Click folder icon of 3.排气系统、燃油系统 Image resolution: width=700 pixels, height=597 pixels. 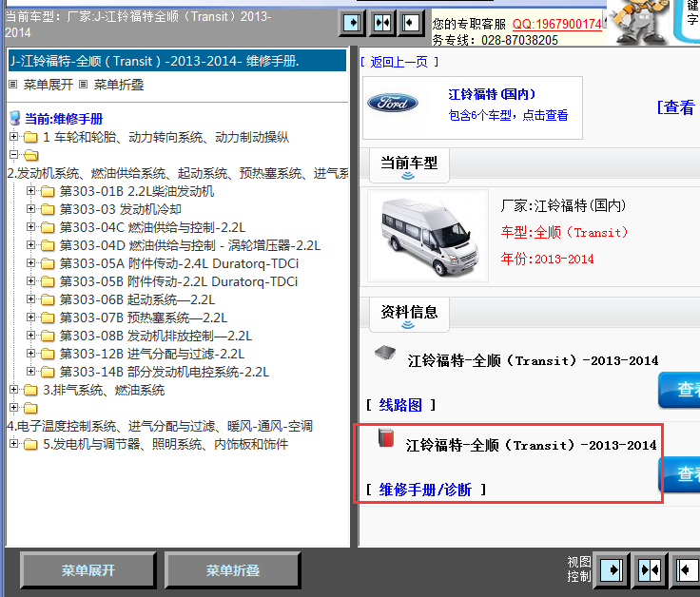(x=30, y=390)
